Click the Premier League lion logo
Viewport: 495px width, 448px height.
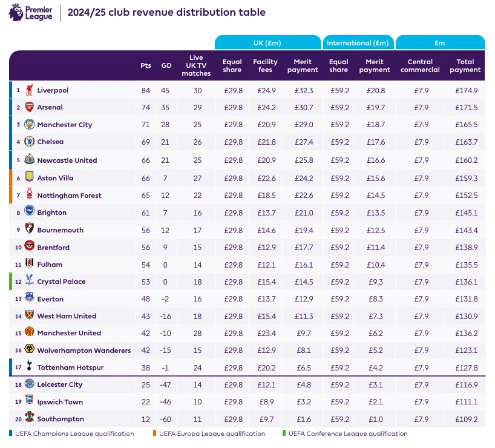click(x=16, y=13)
